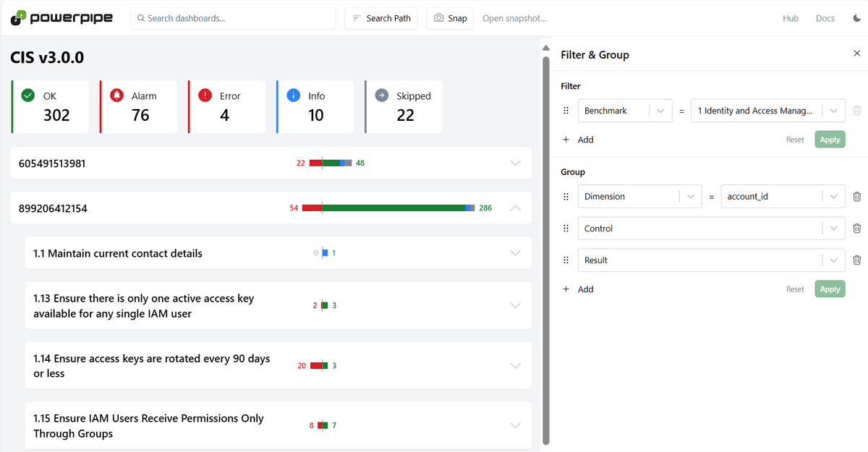
Task: Collapse the 899206412154 account section
Action: [515, 208]
